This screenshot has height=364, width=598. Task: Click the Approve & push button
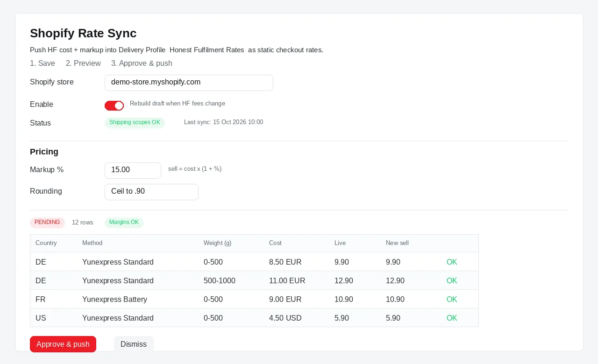(63, 344)
